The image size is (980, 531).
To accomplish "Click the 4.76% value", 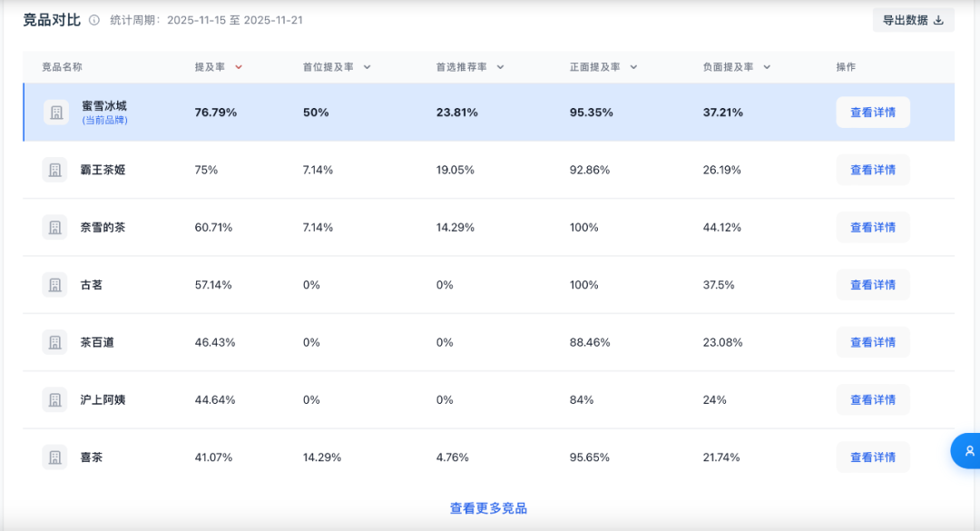I will click(453, 457).
